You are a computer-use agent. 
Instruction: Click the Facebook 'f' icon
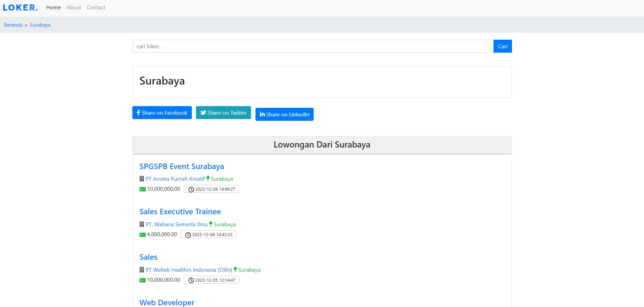(x=139, y=113)
